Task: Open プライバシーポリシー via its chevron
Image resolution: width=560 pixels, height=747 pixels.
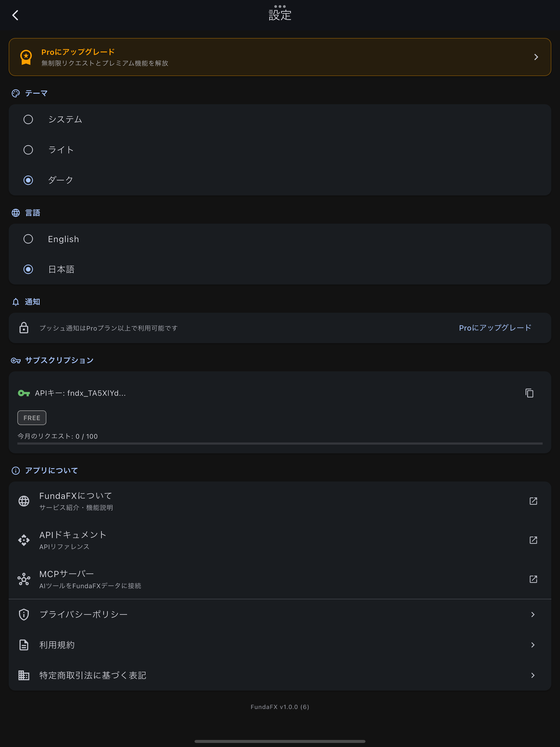Action: pos(533,614)
